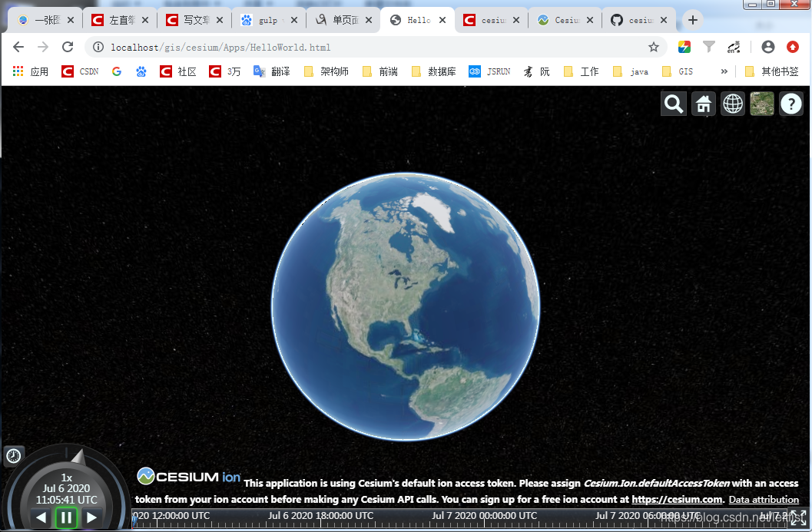The width and height of the screenshot is (812, 532).
Task: Close the gulp tab
Action: pyautogui.click(x=293, y=20)
